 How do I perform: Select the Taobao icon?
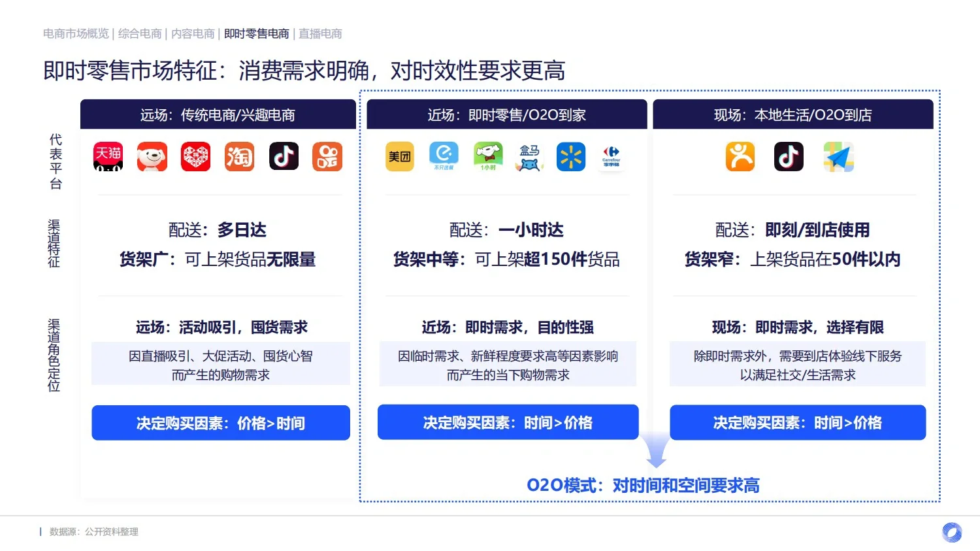pos(239,157)
